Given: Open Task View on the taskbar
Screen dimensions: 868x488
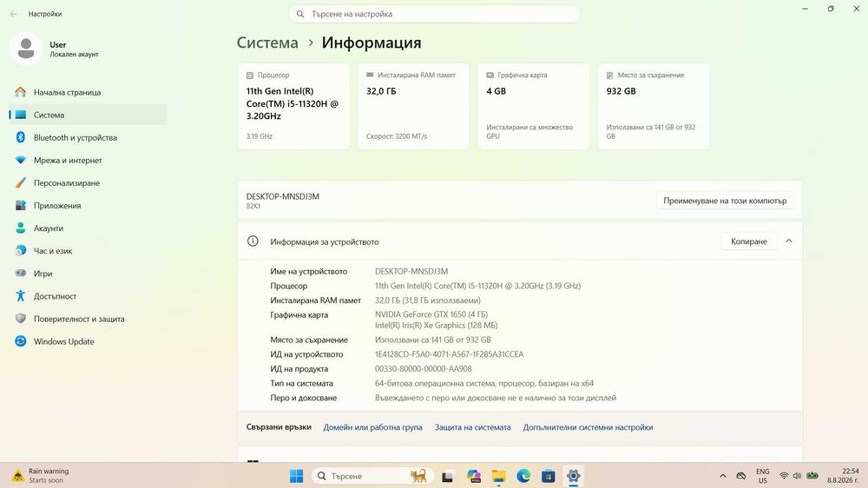Looking at the screenshot, I should [x=448, y=476].
